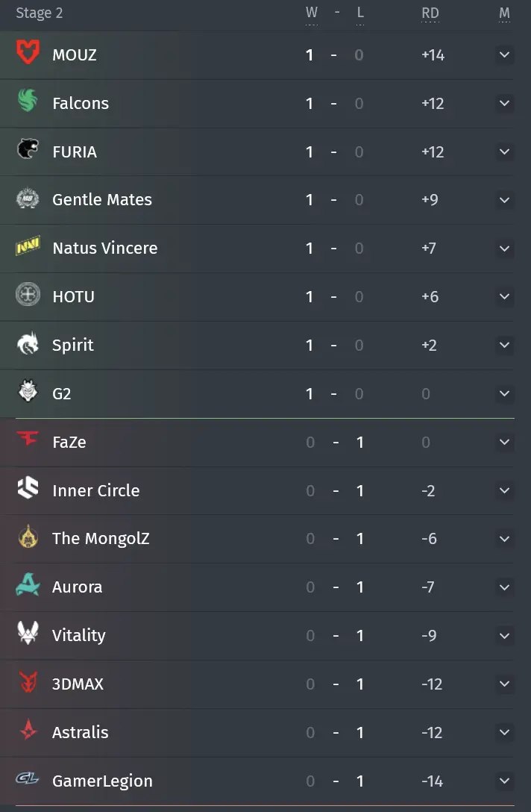Viewport: 531px width, 812px height.
Task: Click the HOTU team name
Action: 73,296
